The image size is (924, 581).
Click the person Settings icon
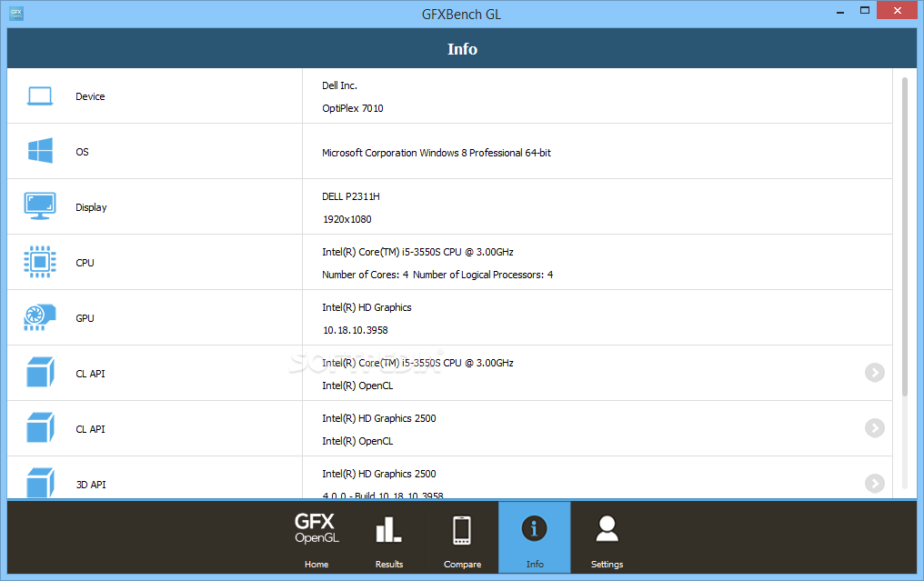point(607,528)
